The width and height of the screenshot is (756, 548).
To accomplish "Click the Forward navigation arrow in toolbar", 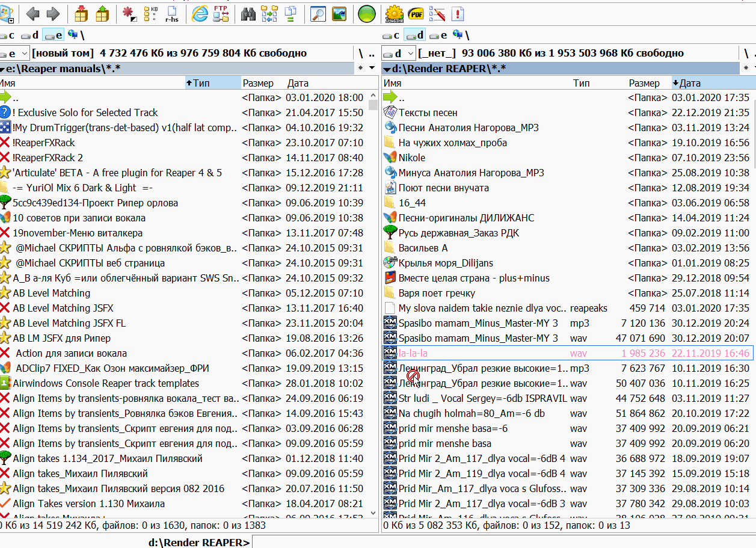I will coord(52,13).
